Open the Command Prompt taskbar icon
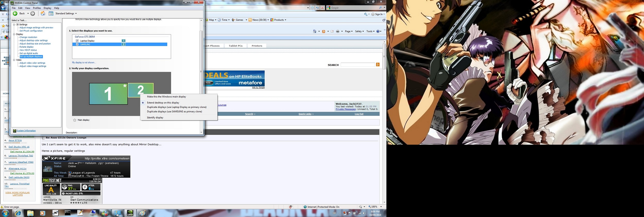The width and height of the screenshot is (644, 217). tap(67, 213)
